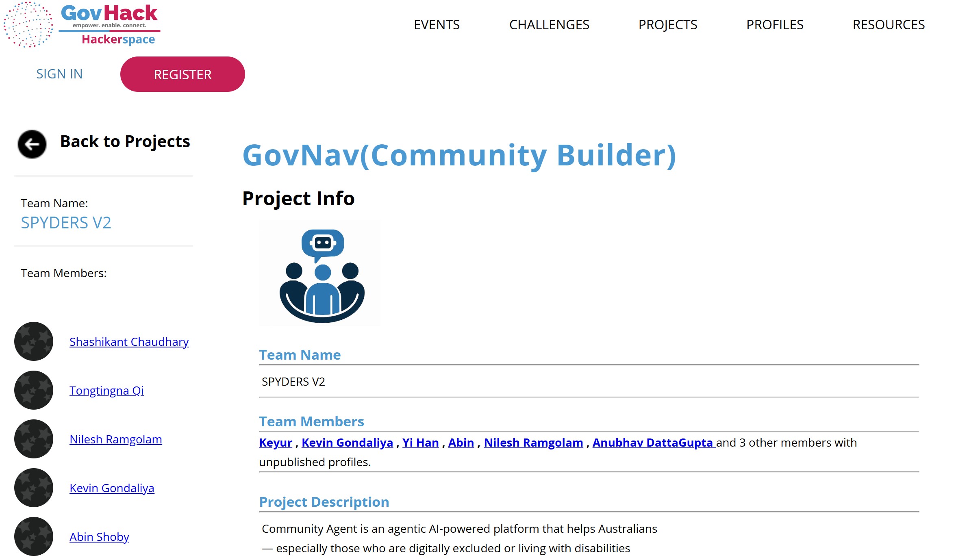The image size is (956, 560).
Task: Click Back to Projects text link
Action: [125, 141]
